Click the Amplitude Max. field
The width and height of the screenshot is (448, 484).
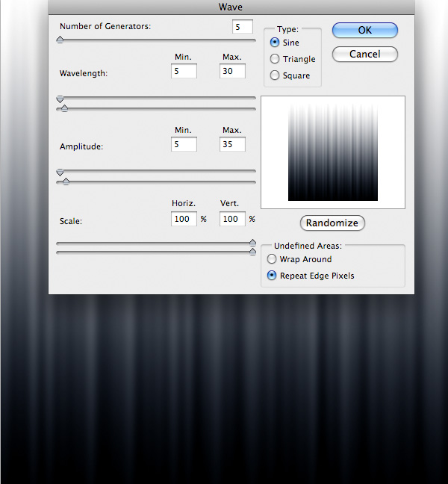[232, 144]
